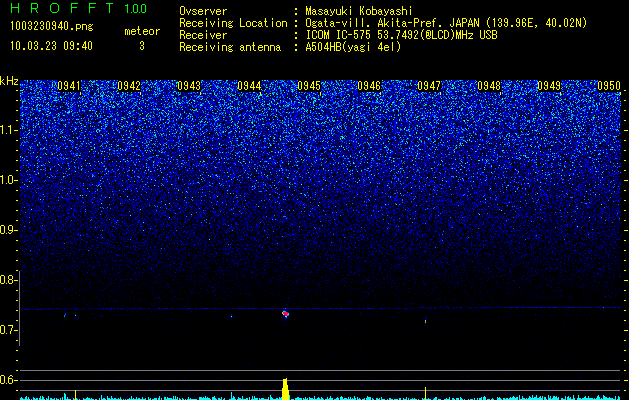Click the 0.9 kHz axis label
This screenshot has height=400, width=629.
click(8, 230)
